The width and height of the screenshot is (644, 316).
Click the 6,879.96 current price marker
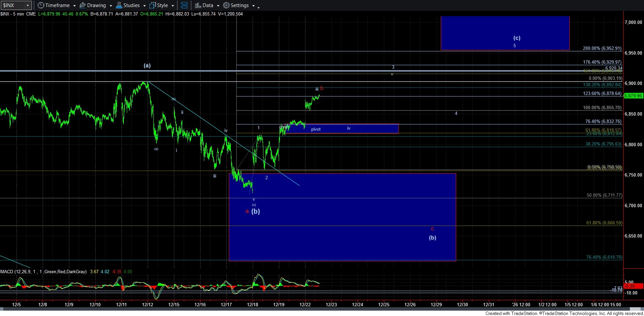(633, 96)
